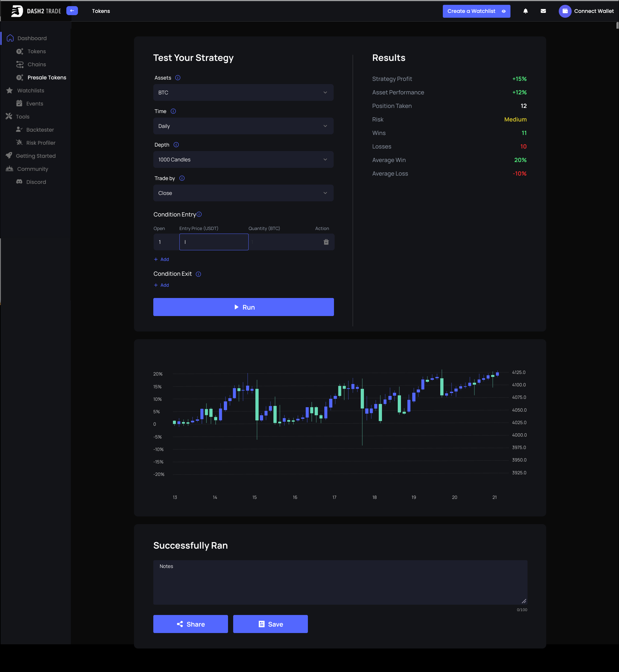Collapse sidebar with back arrow button
Viewport: 619px width, 672px height.
click(x=72, y=11)
